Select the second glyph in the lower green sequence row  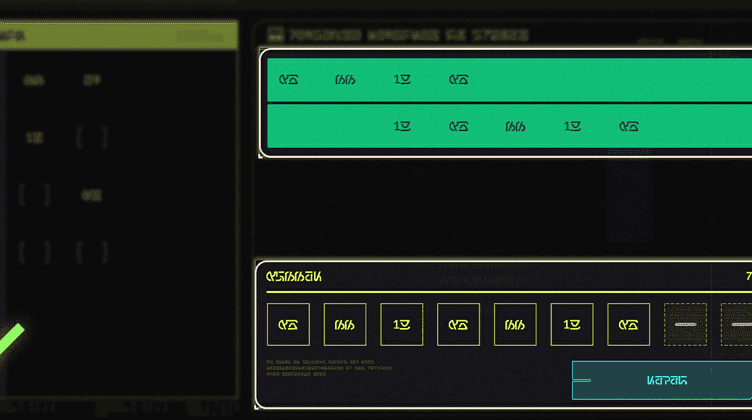458,127
